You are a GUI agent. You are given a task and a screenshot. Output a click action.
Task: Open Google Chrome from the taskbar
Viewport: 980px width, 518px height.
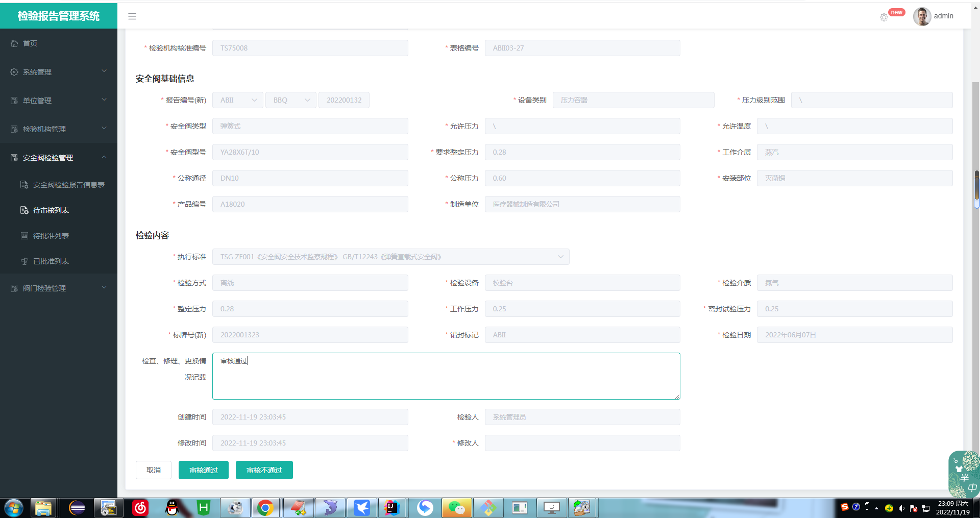point(265,508)
